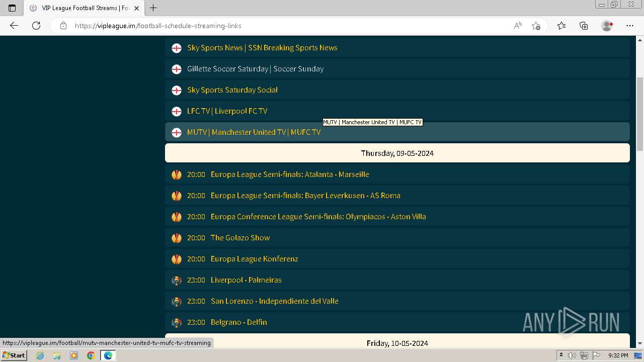Open File Explorer from taskbar

[57, 355]
